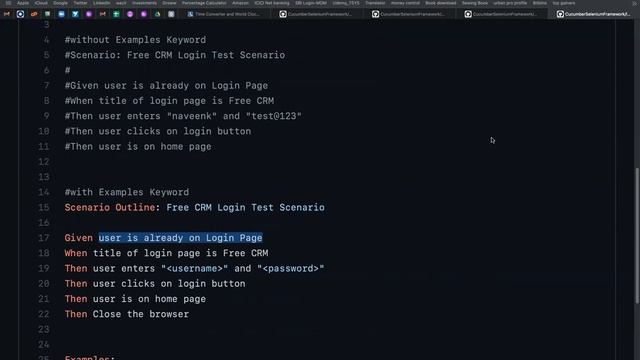Click line number 17 in the gutter
Image resolution: width=640 pixels, height=360 pixels.
(x=44, y=238)
